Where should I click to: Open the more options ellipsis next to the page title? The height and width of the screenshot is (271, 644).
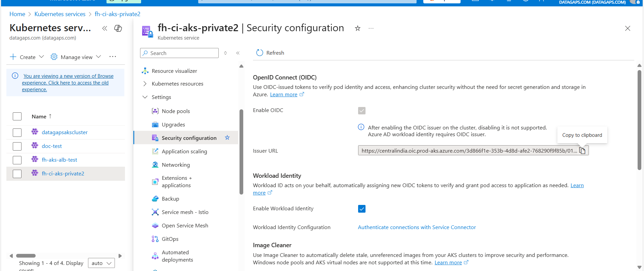[371, 28]
